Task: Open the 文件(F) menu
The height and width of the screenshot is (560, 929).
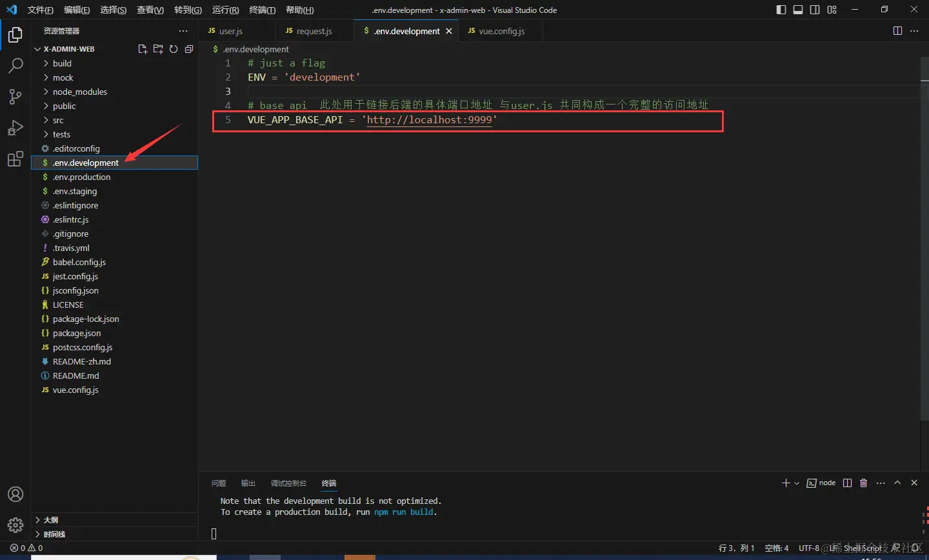Action: click(40, 10)
